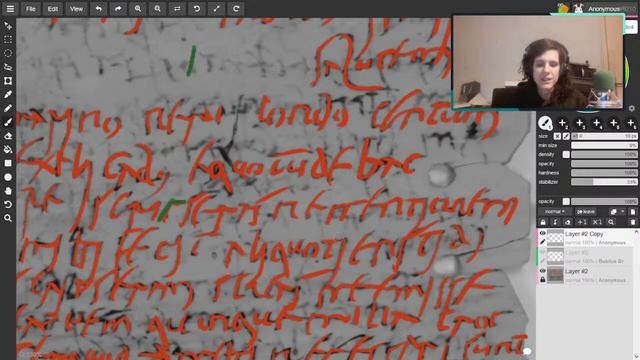Select the ellipse shape tool

pos(8,177)
